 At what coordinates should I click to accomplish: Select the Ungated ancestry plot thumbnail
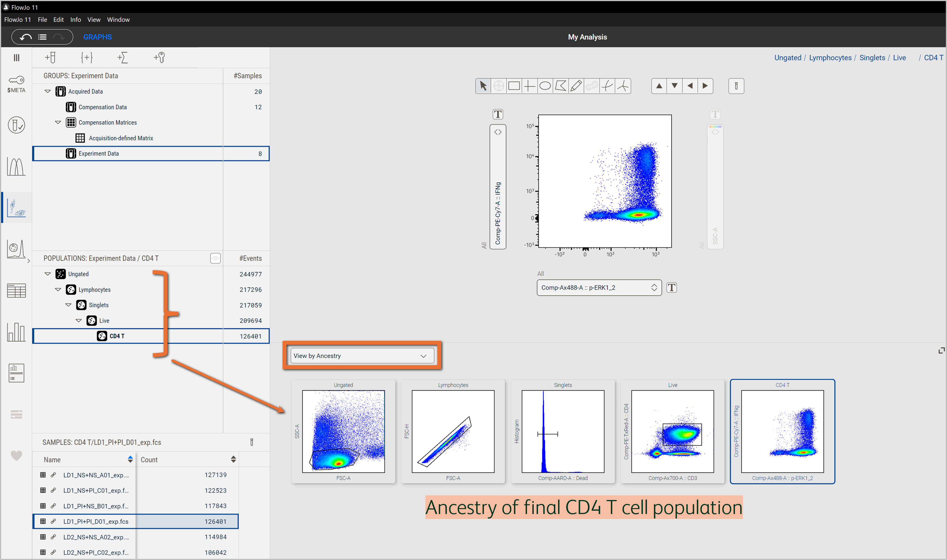coord(343,431)
